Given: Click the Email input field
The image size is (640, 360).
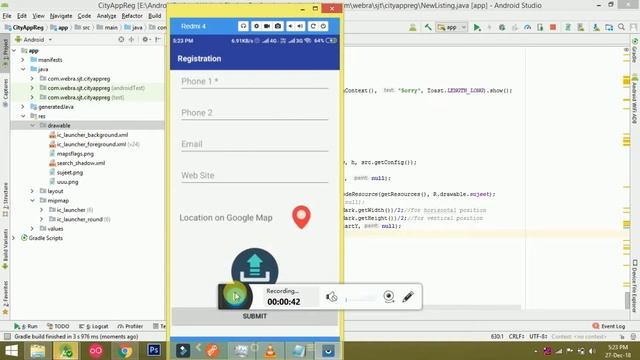Looking at the screenshot, I should [254, 144].
